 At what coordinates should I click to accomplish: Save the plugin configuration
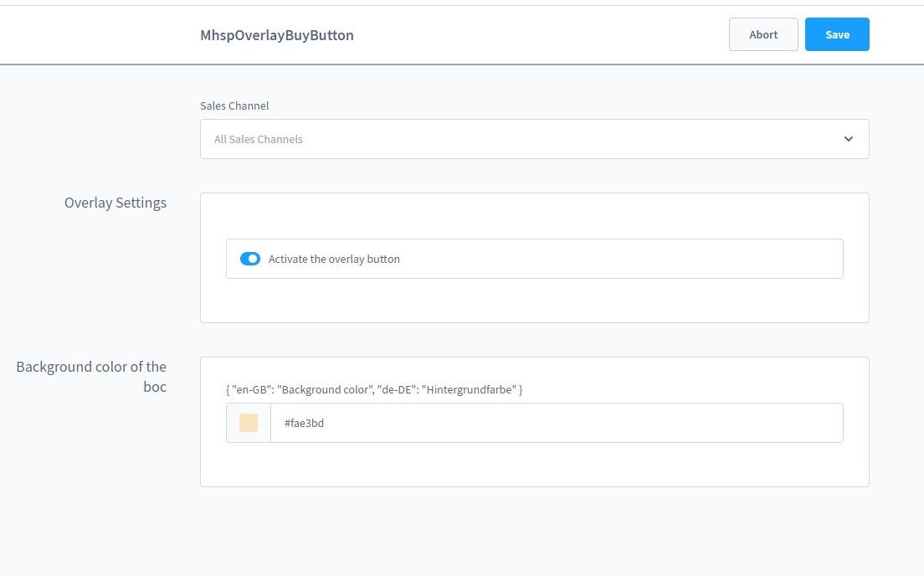[837, 34]
